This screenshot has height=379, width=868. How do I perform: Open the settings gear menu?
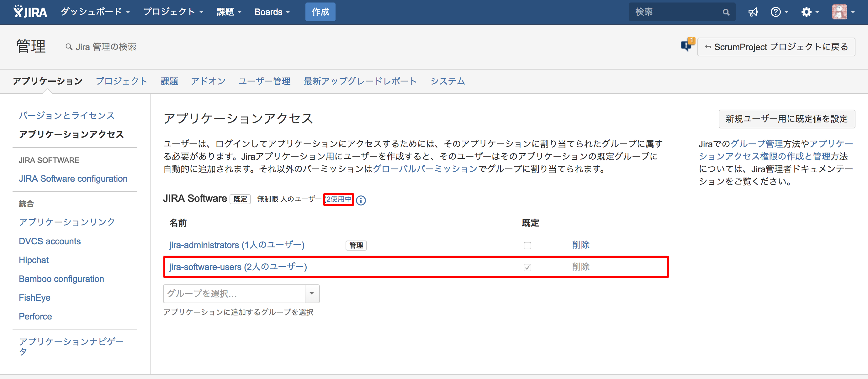[810, 12]
